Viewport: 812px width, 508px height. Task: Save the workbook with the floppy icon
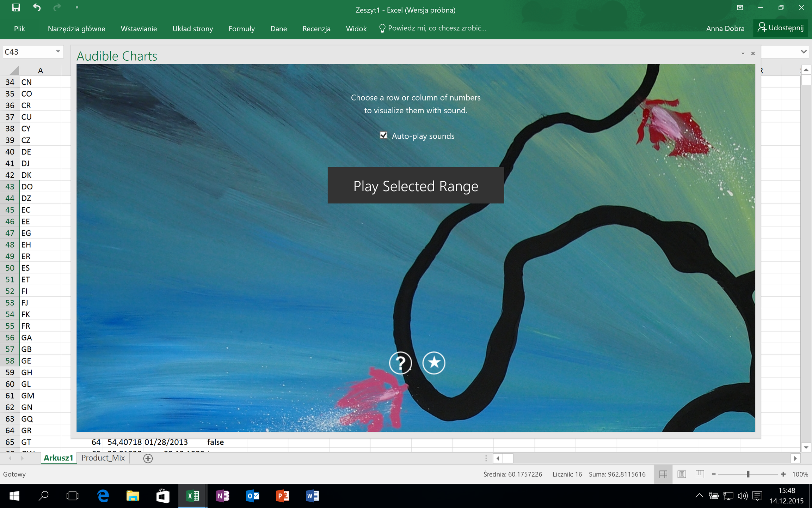[16, 7]
